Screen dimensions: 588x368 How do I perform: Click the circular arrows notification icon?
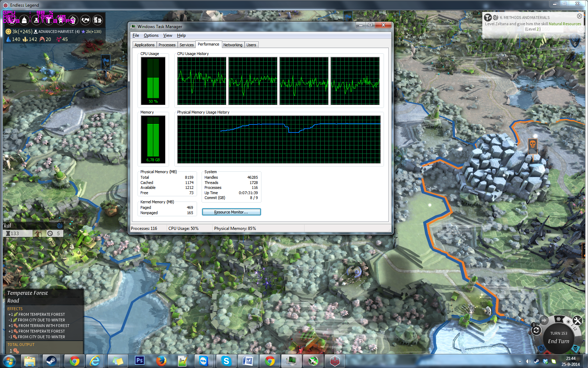[536, 330]
